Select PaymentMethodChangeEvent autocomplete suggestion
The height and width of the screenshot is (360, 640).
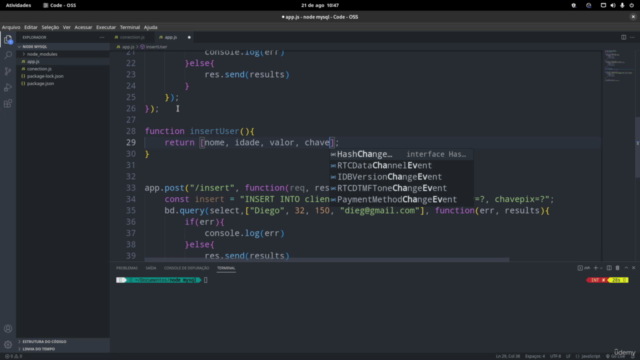point(402,200)
